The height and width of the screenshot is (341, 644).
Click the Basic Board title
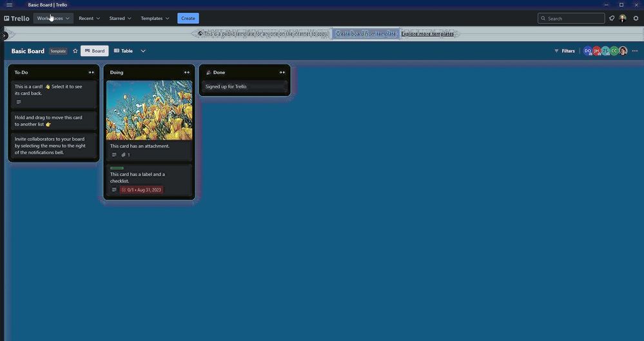[28, 51]
